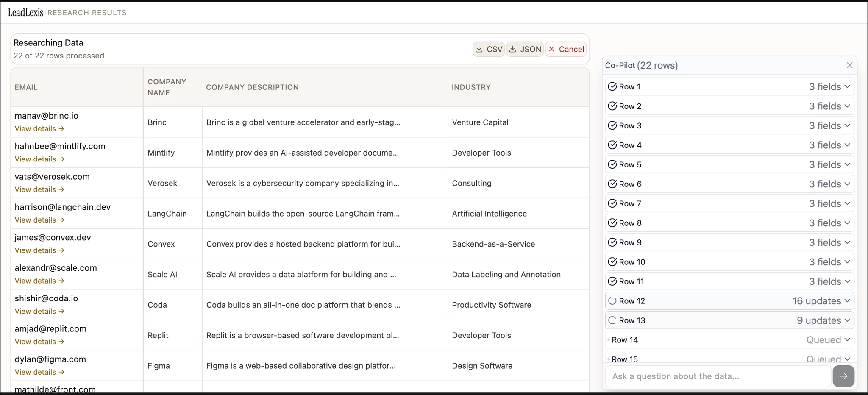Screen dimensions: 868x395
Task: Select the 'Productivity Software' industry cell
Action: pyautogui.click(x=518, y=305)
